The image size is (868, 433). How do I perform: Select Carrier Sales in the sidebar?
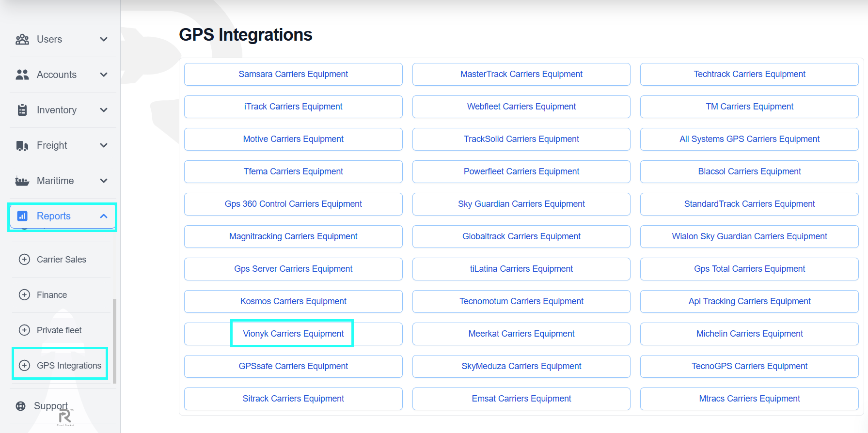pyautogui.click(x=62, y=260)
